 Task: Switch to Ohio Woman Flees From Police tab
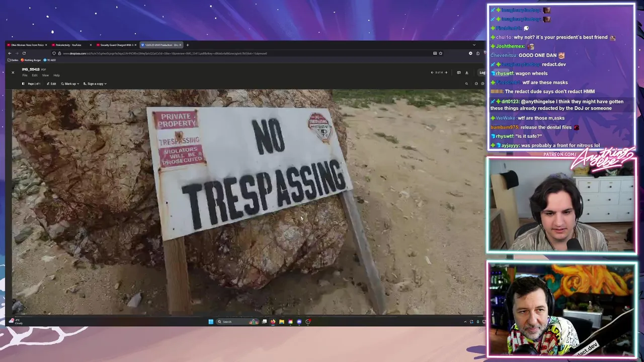pyautogui.click(x=26, y=45)
